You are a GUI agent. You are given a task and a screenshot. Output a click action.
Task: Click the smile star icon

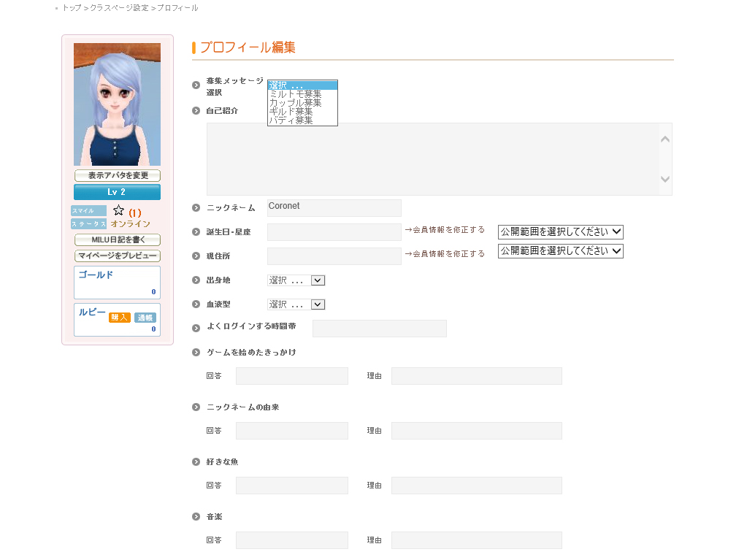[x=118, y=210]
